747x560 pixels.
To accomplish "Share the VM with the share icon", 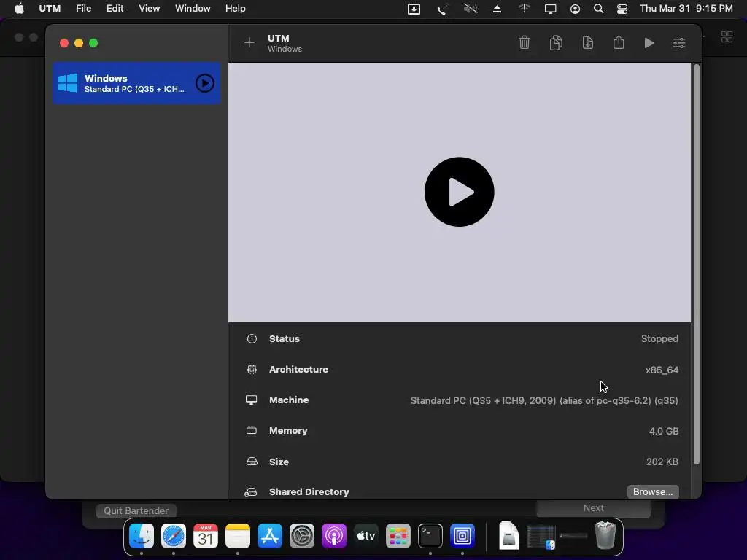I will 619,42.
